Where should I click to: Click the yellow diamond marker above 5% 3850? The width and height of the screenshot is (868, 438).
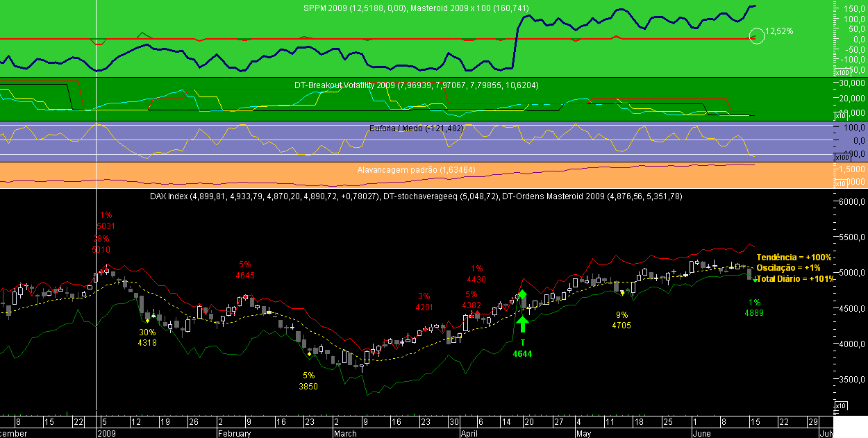click(x=309, y=355)
